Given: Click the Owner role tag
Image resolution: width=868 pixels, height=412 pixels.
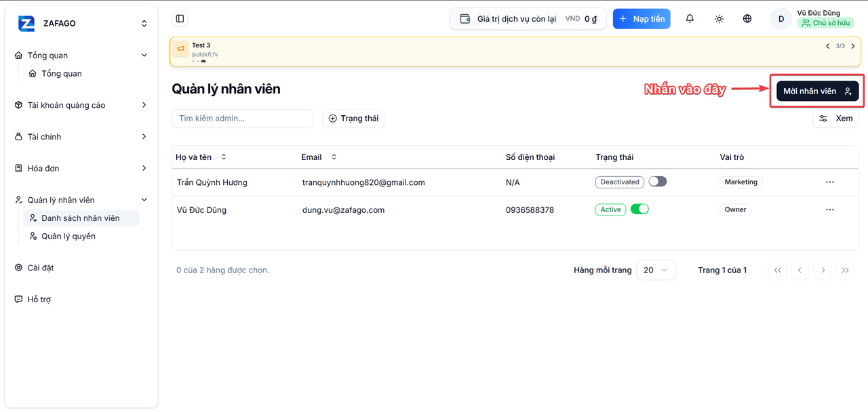Looking at the screenshot, I should point(735,209).
